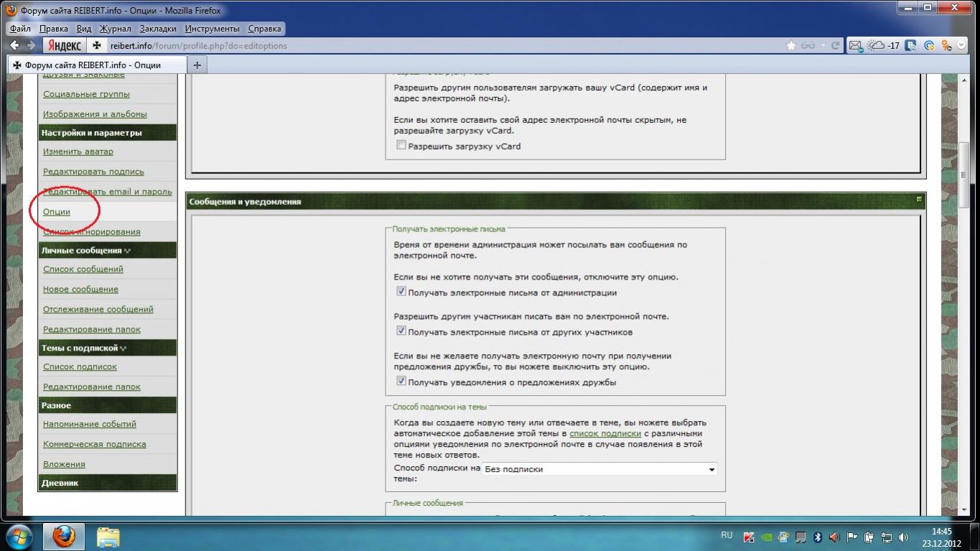The height and width of the screenshot is (551, 980).
Task: Click the URL address bar field
Action: tap(431, 45)
